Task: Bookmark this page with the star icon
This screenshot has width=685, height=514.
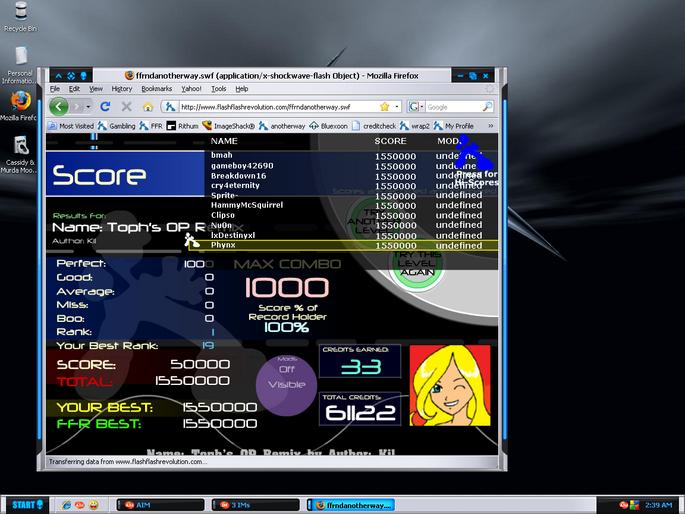Action: click(x=384, y=107)
